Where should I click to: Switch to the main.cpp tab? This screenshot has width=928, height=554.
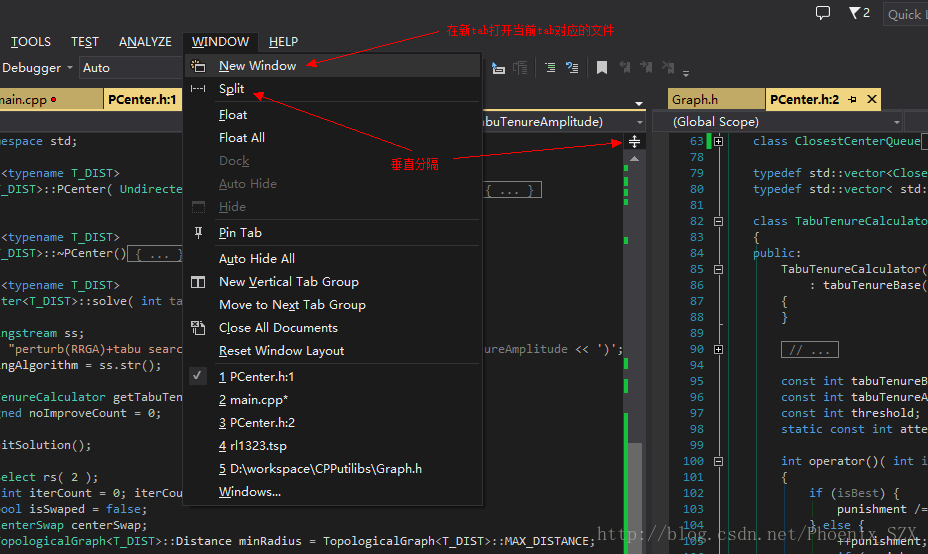click(50, 99)
